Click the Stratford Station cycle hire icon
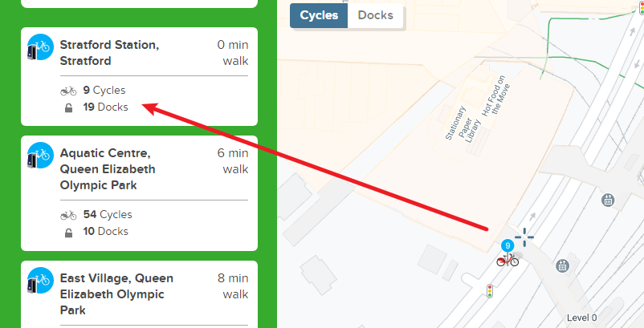This screenshot has height=328, width=644. click(40, 47)
